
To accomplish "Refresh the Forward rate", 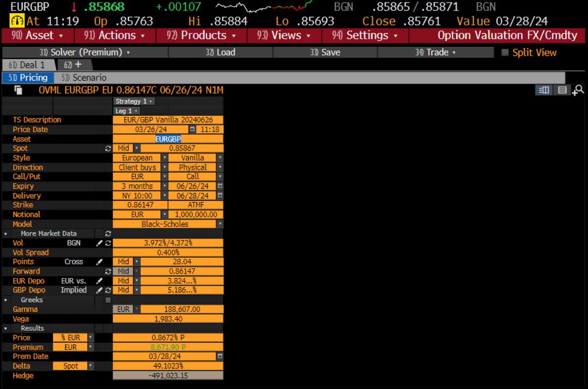I will point(108,272).
